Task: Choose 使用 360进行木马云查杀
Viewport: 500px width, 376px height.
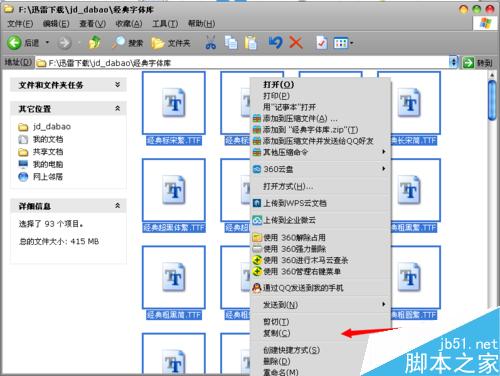Action: point(320,260)
